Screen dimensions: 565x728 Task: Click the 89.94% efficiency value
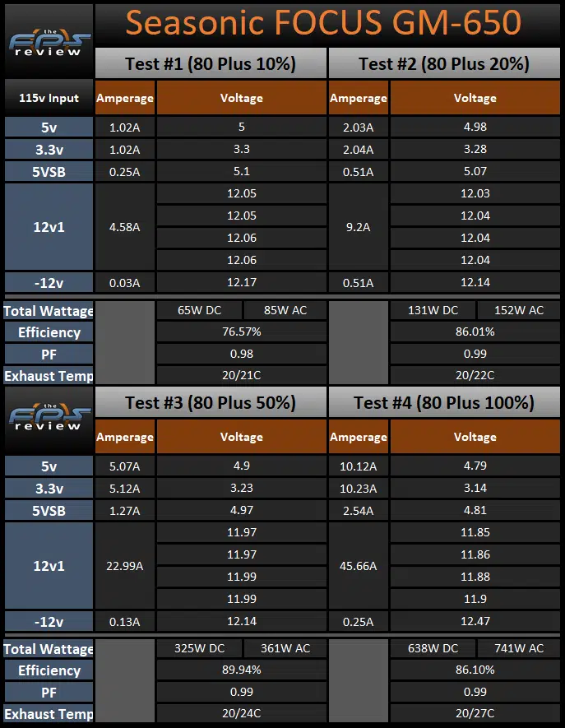click(x=242, y=670)
